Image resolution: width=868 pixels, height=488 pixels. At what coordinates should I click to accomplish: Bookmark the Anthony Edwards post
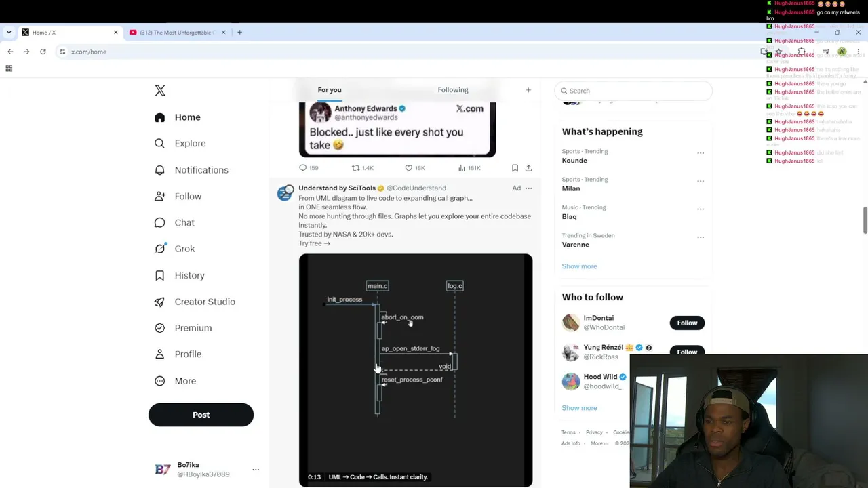[x=515, y=168]
